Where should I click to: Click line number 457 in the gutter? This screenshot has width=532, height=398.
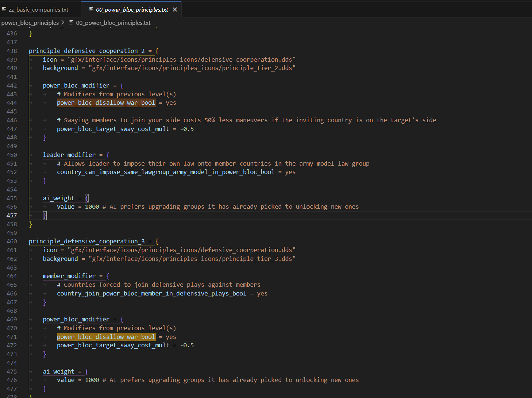[12, 215]
